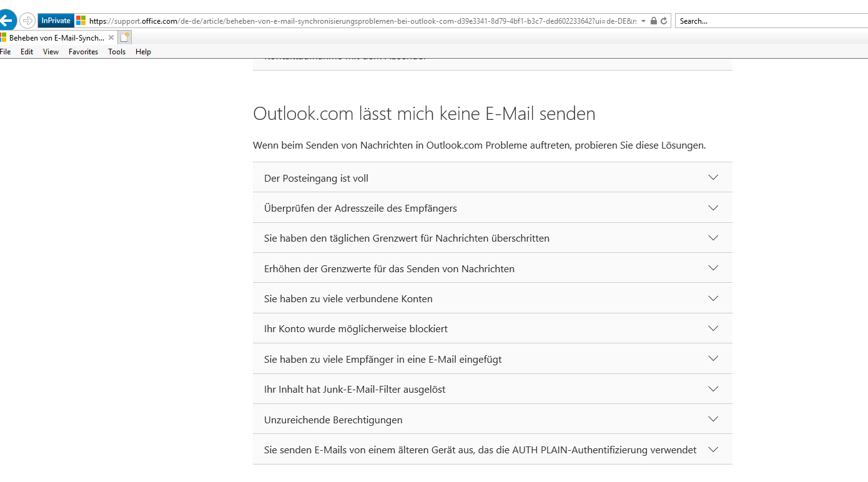Click the refresh icon in address bar
Screen dimensions: 868x482
pyautogui.click(x=664, y=21)
